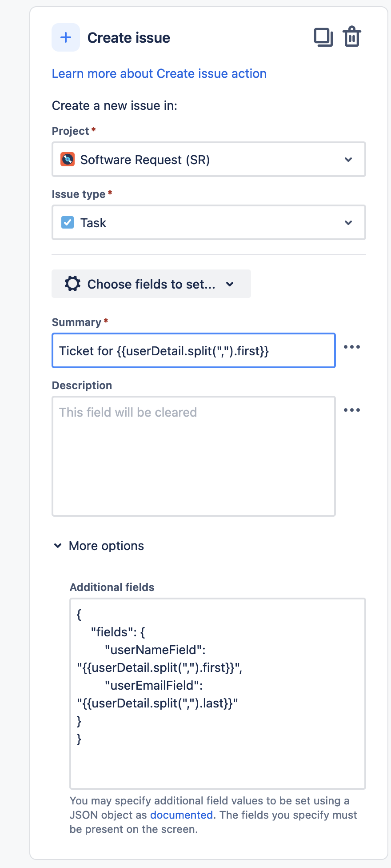Duplicate this action using the copy icon

click(x=323, y=37)
